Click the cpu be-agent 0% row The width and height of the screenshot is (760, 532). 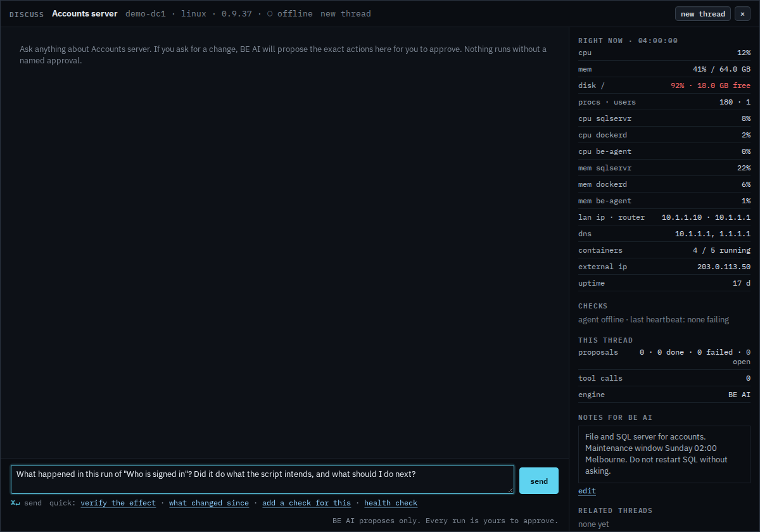664,151
